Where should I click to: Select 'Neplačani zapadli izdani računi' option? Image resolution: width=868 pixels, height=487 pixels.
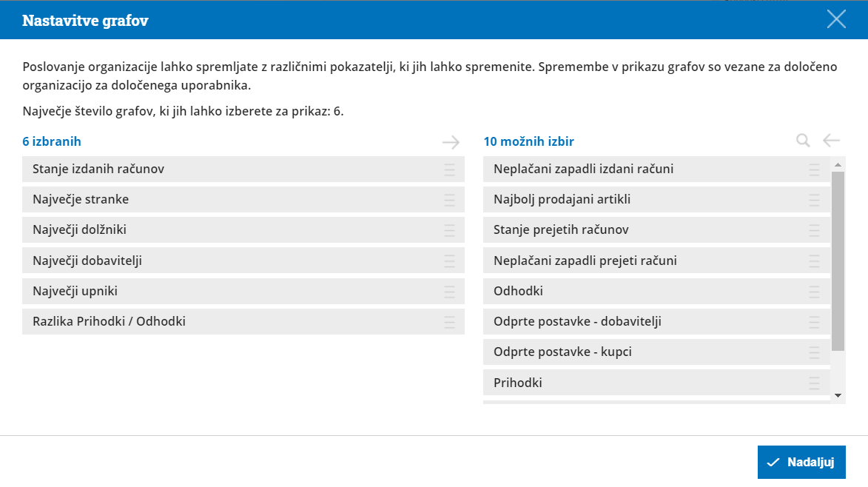(656, 169)
